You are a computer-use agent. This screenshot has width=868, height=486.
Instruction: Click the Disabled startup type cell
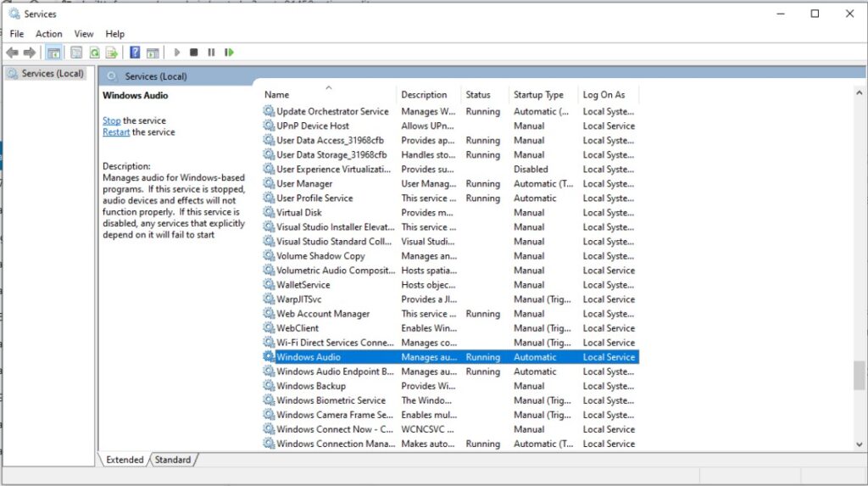(531, 169)
